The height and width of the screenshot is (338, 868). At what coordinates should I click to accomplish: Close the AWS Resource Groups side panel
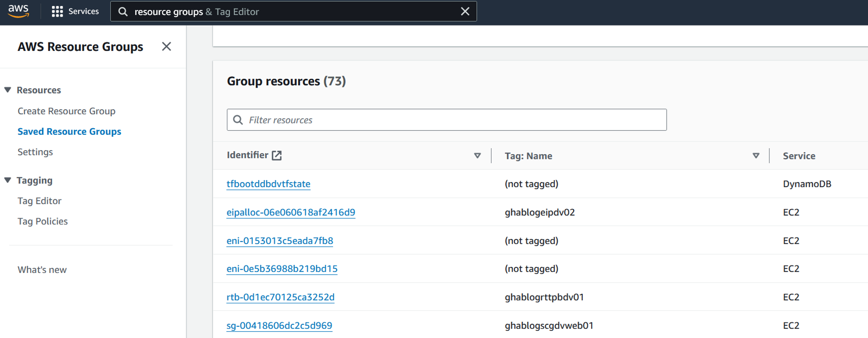[x=166, y=46]
